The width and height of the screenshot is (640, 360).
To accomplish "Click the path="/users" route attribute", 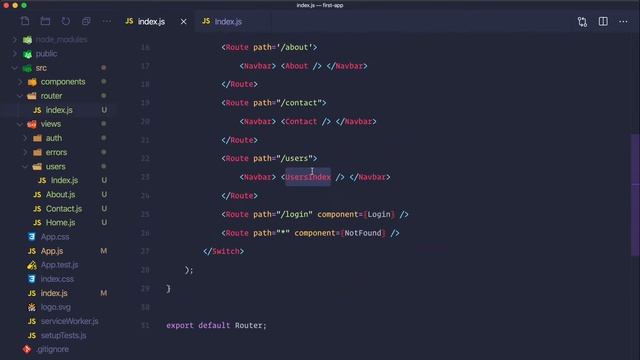I will (283, 158).
